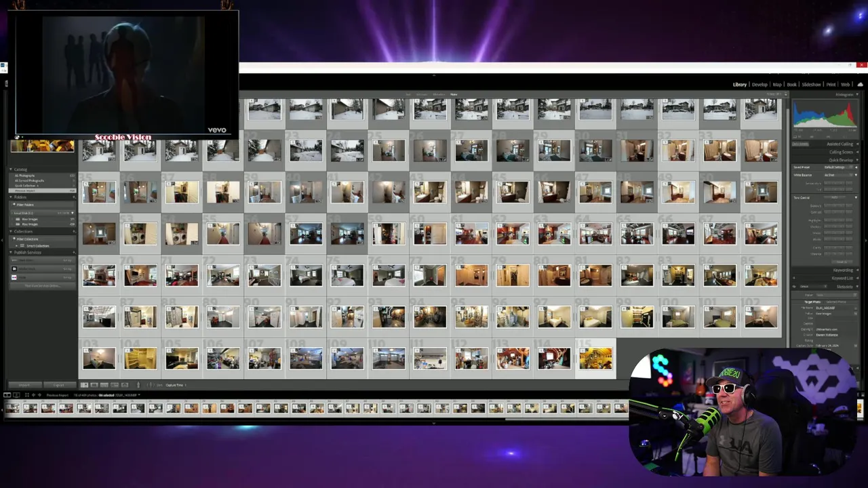Add folder with Folders plus icon
The image size is (868, 488).
[73, 197]
